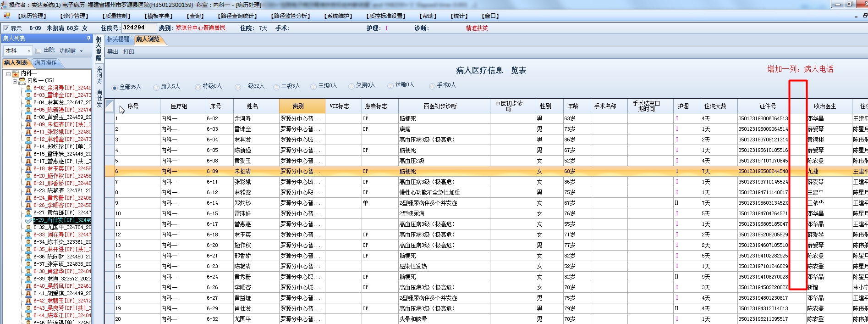Open the 质量控制 menu

(117, 16)
